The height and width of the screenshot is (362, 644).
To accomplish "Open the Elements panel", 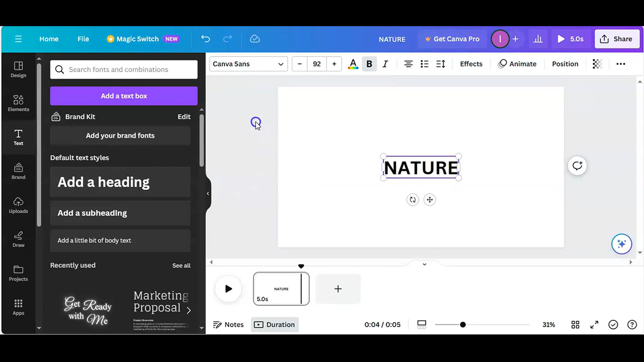I will (x=18, y=103).
